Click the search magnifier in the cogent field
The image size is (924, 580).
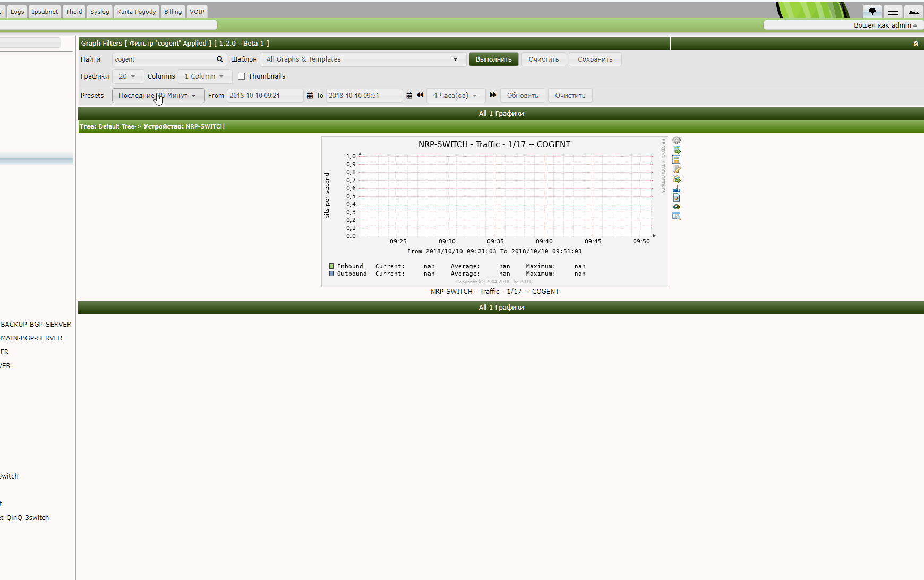click(x=219, y=59)
